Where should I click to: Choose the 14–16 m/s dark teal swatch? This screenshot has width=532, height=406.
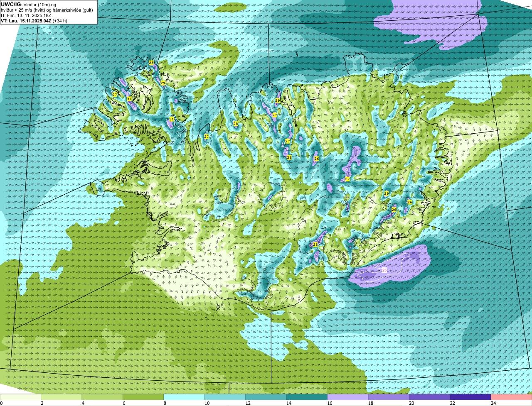[x=307, y=397]
